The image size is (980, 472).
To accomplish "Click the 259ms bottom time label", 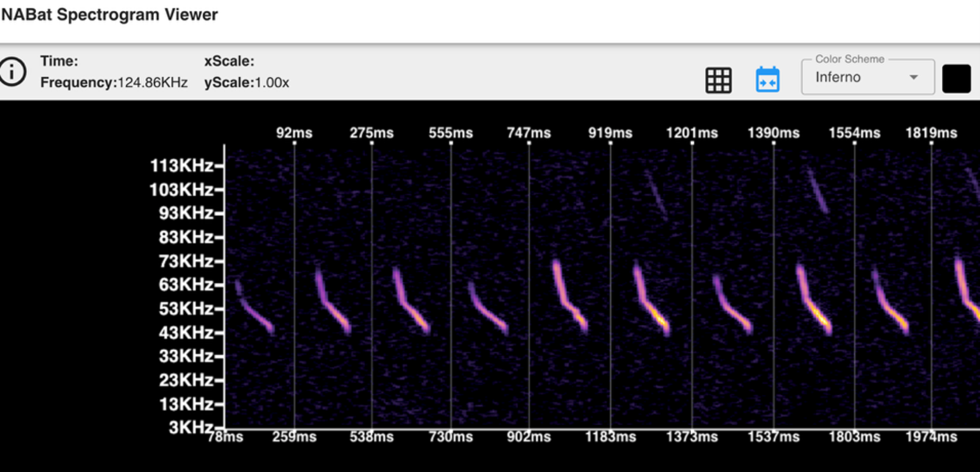I will [x=294, y=437].
